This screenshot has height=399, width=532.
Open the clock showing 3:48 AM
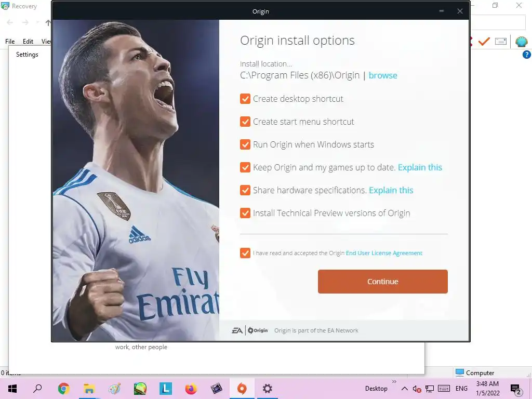coord(487,389)
